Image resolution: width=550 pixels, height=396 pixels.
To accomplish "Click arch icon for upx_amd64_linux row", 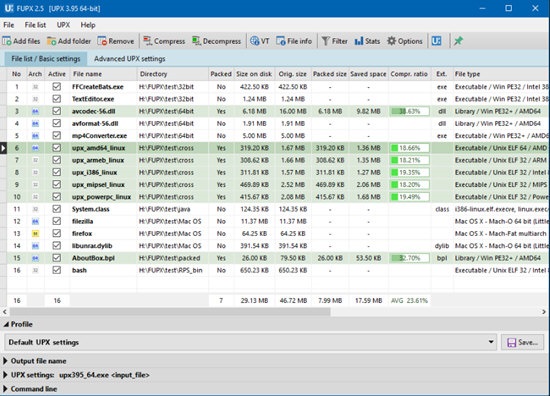I will 35,148.
